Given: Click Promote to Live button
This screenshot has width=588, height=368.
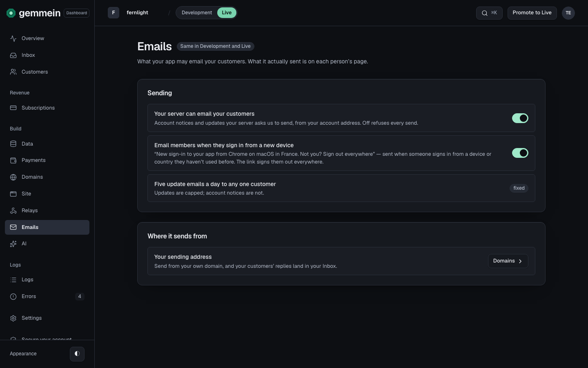Looking at the screenshot, I should [532, 13].
